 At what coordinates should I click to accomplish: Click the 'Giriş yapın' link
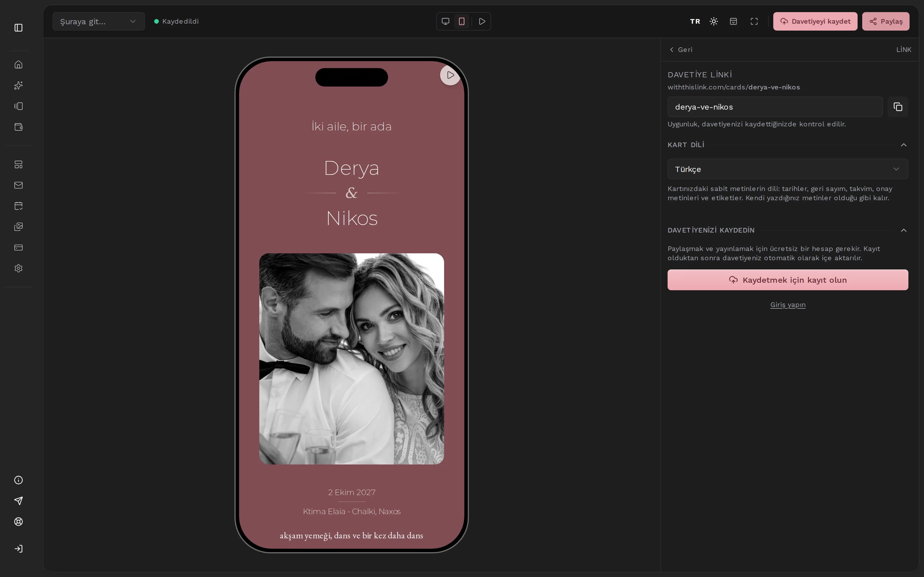click(788, 305)
